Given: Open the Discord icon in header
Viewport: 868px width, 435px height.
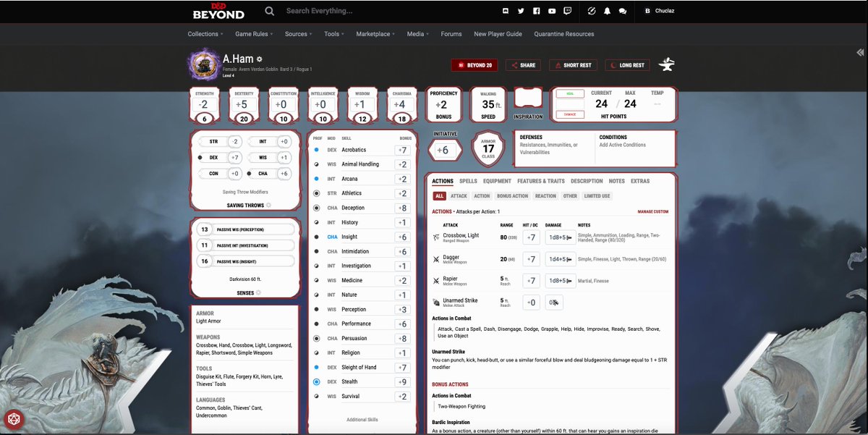Looking at the screenshot, I should point(505,11).
